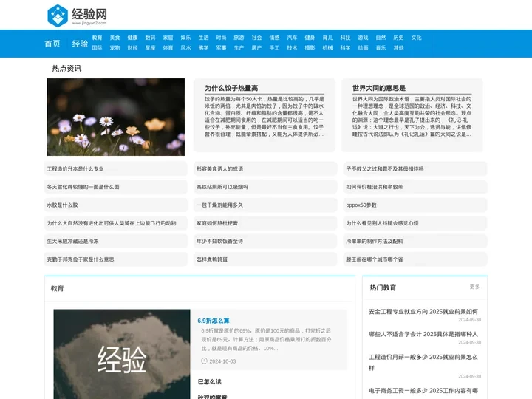Viewport: 532px width, 399px height.
Task: Click the flowers thumbnail under 热点资讯
Action: coord(116,117)
